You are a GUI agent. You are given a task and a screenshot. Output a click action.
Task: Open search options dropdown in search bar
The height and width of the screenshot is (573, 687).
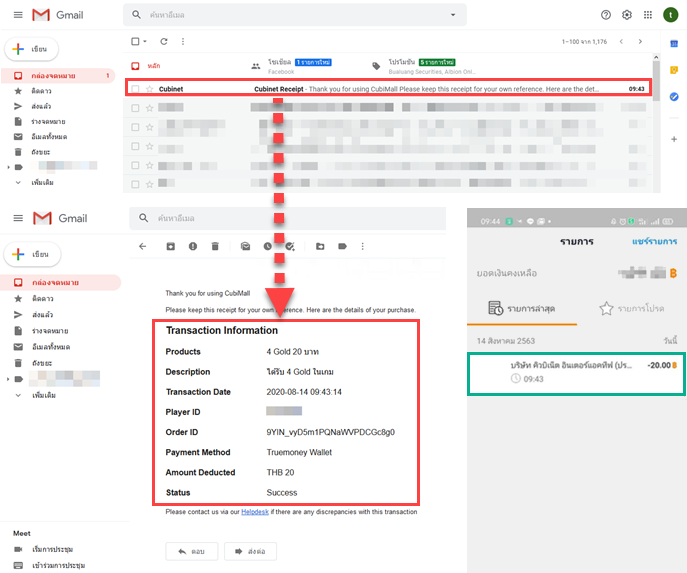click(453, 15)
